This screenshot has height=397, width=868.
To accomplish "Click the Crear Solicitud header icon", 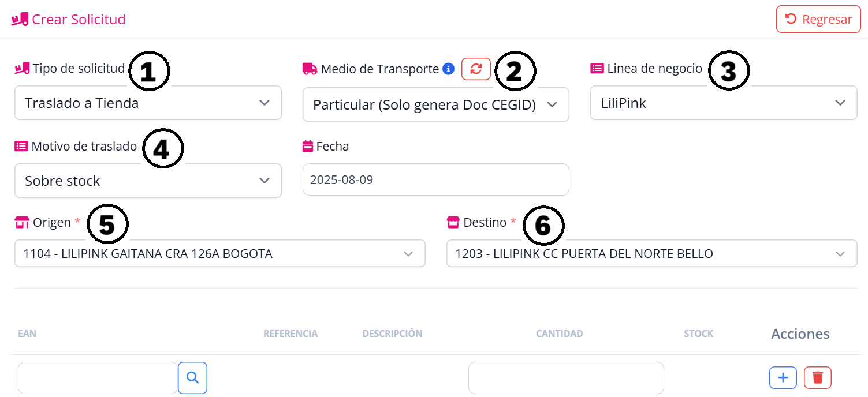I will point(20,20).
